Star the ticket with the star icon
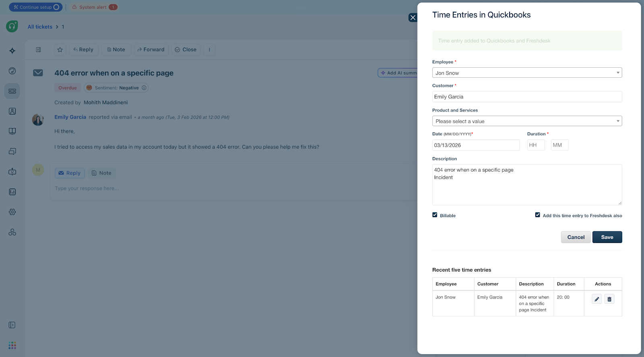 (60, 50)
